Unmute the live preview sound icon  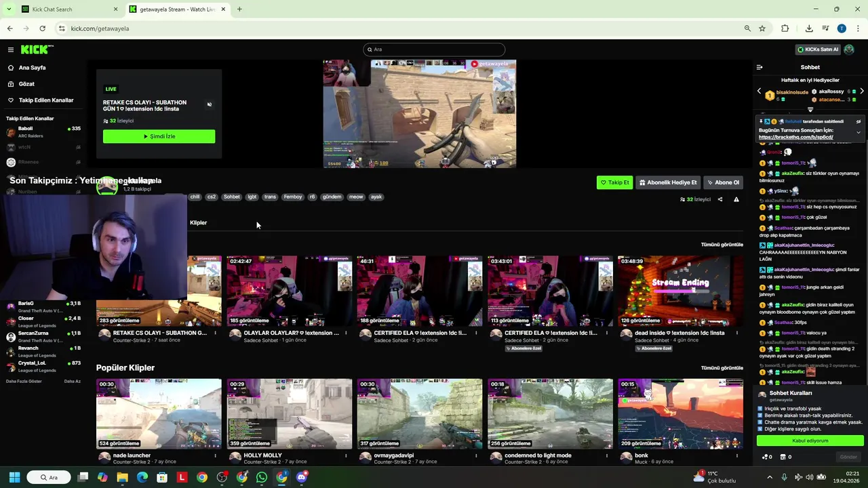click(210, 104)
